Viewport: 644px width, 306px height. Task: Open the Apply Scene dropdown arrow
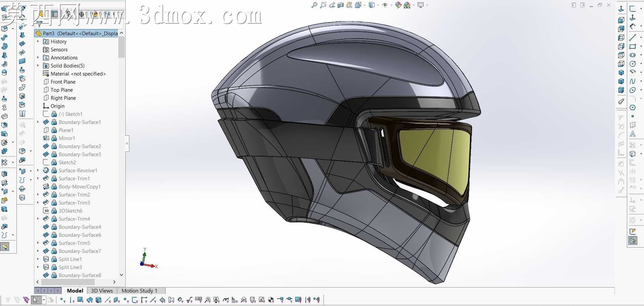pyautogui.click(x=414, y=5)
